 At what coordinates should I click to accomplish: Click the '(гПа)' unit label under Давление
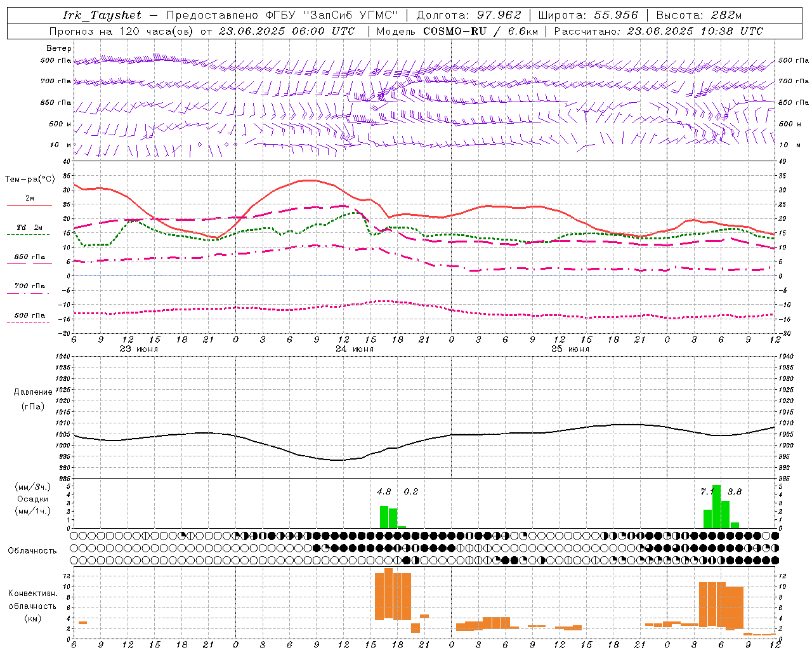[33, 406]
